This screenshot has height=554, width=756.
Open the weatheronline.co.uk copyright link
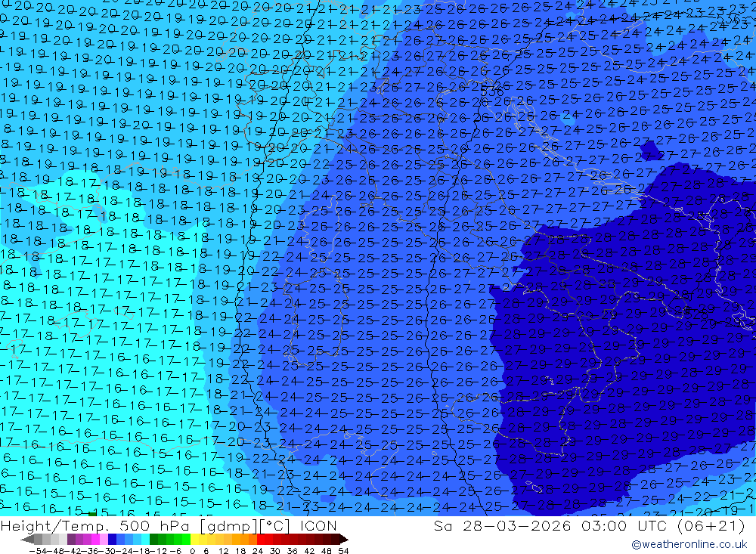click(x=689, y=544)
